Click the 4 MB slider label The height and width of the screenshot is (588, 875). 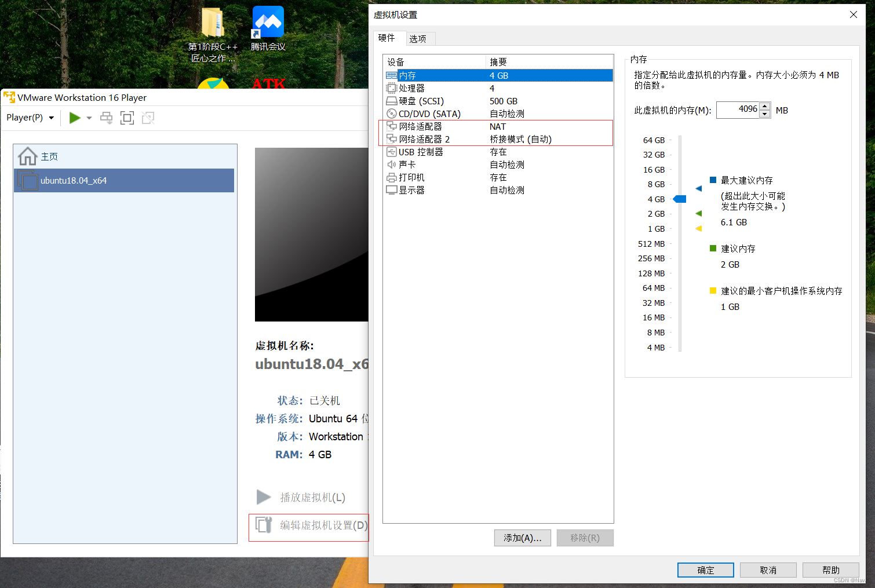(x=656, y=348)
